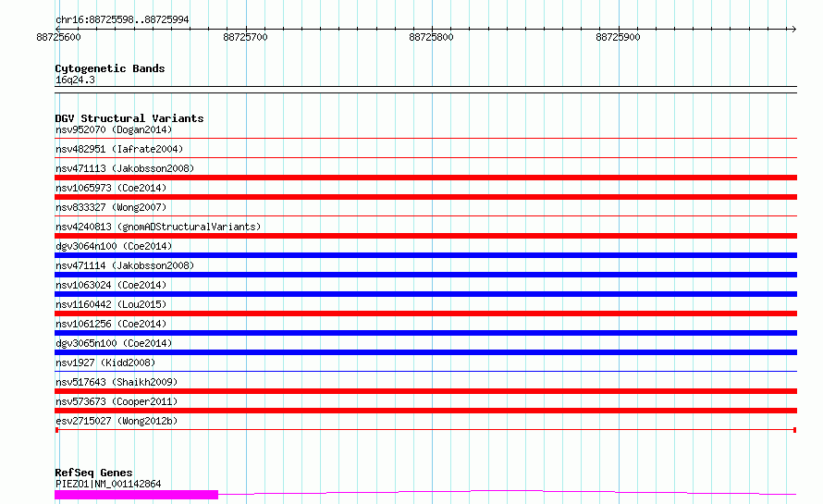Open the nsv1065973 (Coe2014) variant label
The height and width of the screenshot is (504, 823).
tap(111, 188)
